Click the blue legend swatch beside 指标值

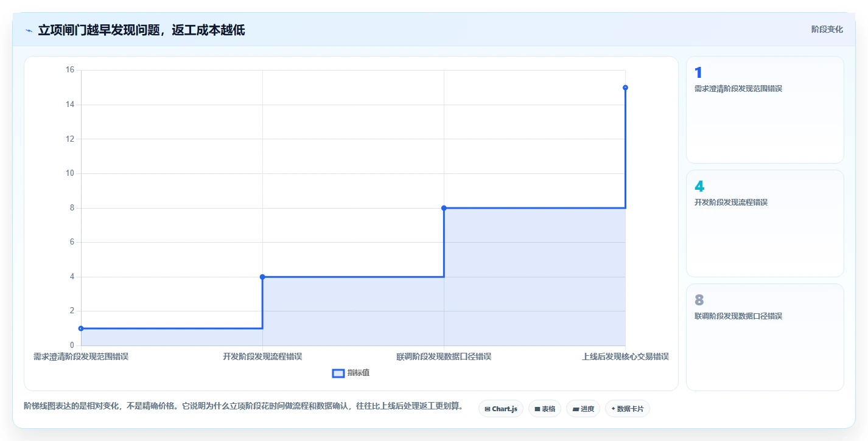coord(338,373)
